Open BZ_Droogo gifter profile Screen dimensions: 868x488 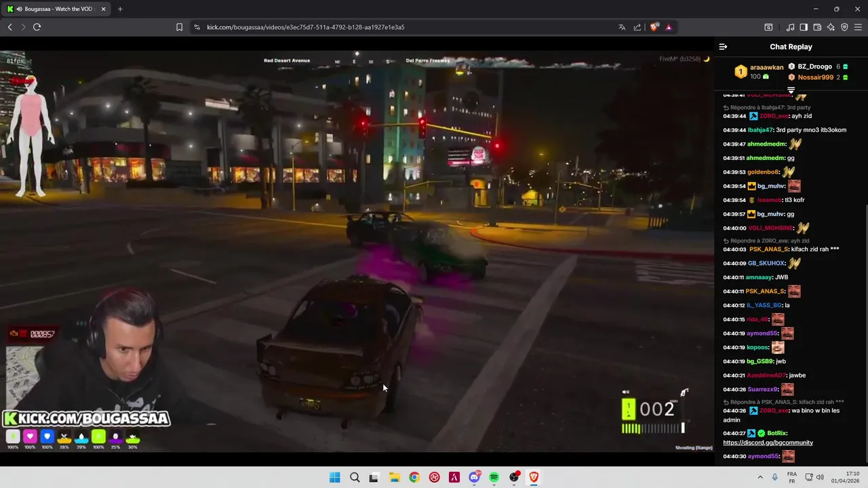point(814,66)
